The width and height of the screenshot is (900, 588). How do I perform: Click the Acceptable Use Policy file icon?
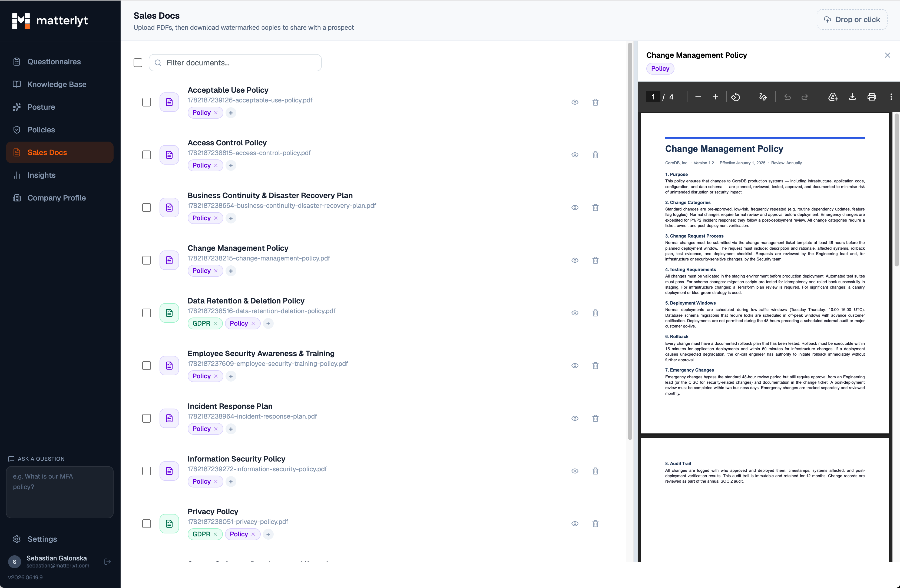[x=169, y=102]
